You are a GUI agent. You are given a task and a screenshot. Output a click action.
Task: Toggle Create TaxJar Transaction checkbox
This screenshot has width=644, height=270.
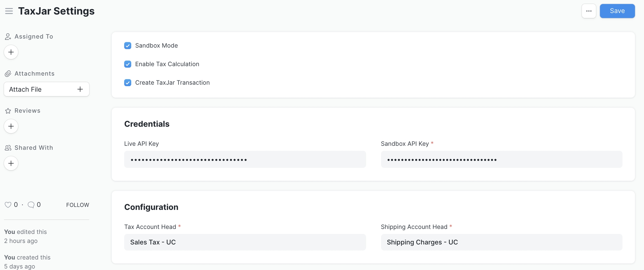128,83
